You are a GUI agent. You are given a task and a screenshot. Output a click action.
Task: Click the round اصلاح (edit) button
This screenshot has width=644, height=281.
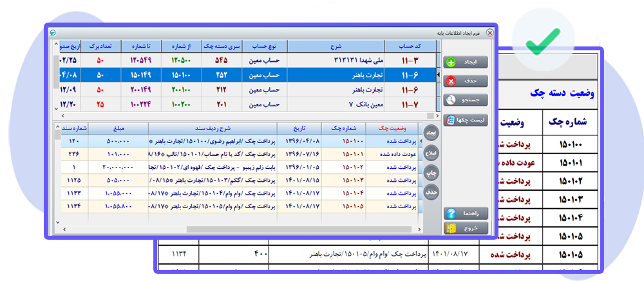coord(431,152)
